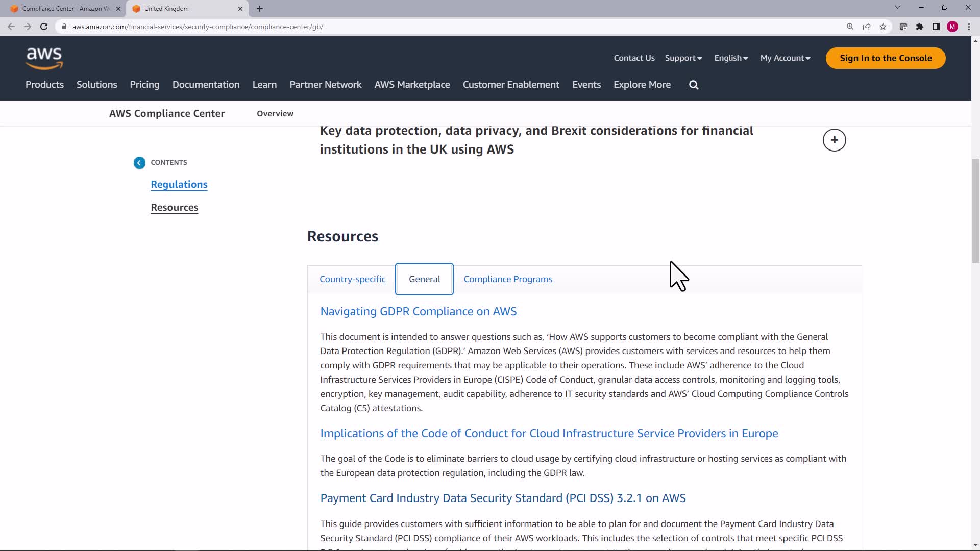Reload the page using the refresh icon
980x551 pixels.
44,27
